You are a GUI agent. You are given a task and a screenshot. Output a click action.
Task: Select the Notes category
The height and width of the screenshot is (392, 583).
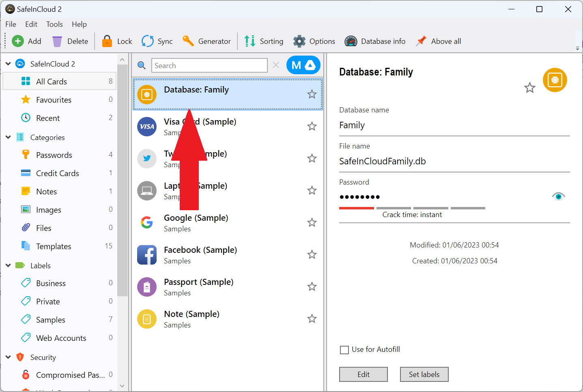tap(60, 192)
